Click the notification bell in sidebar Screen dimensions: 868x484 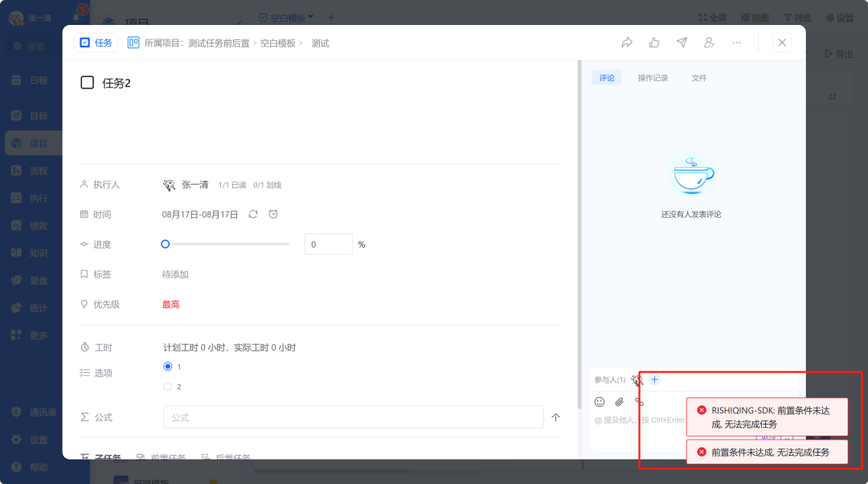(76, 17)
